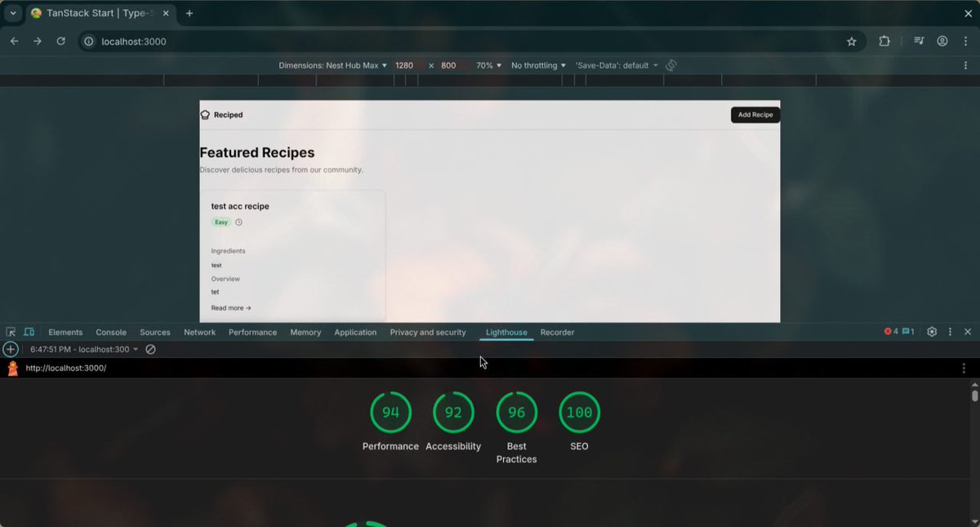Viewport: 980px width, 527px height.
Task: Switch to the Network panel
Action: click(x=200, y=333)
